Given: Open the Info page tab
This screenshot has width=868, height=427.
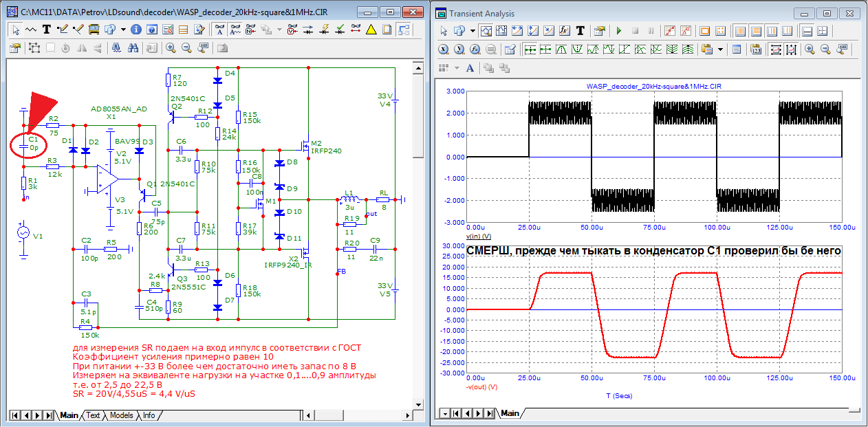Looking at the screenshot, I should 149,415.
